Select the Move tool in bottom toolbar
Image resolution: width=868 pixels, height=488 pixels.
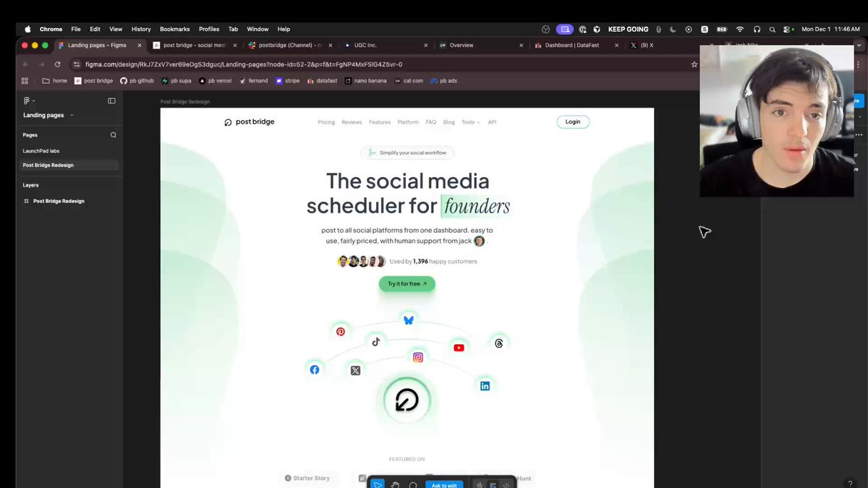click(378, 484)
